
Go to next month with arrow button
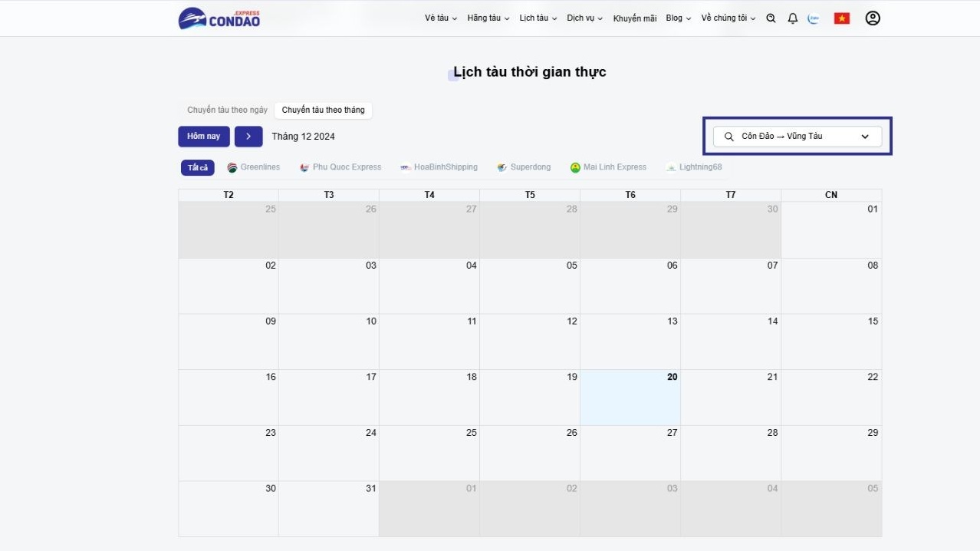click(248, 137)
